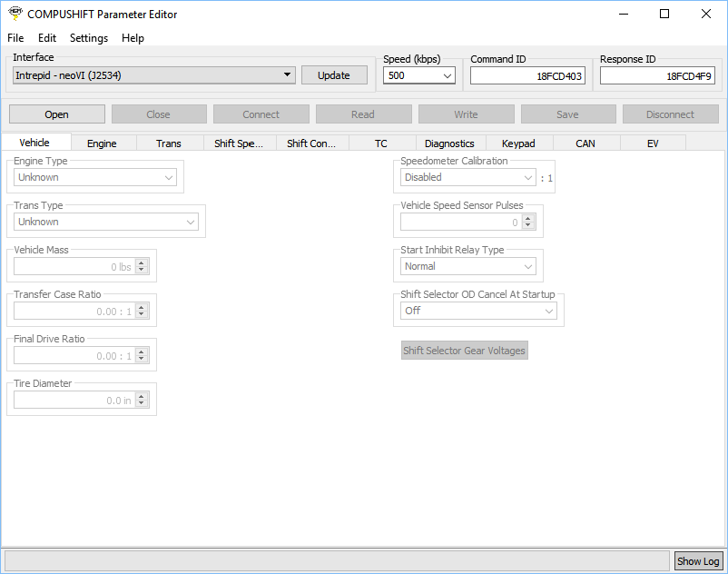Click in the Command ID field
The width and height of the screenshot is (728, 574).
coord(527,76)
